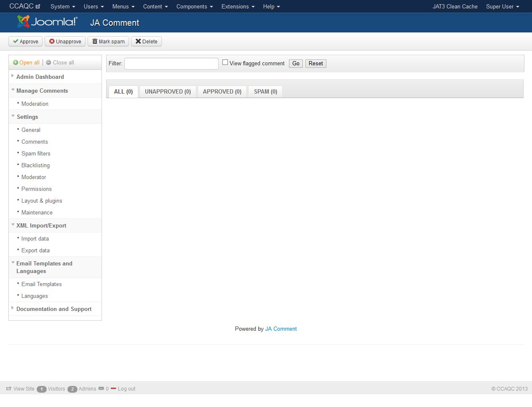Open the Help dropdown menu
The height and width of the screenshot is (407, 532).
pos(271,6)
